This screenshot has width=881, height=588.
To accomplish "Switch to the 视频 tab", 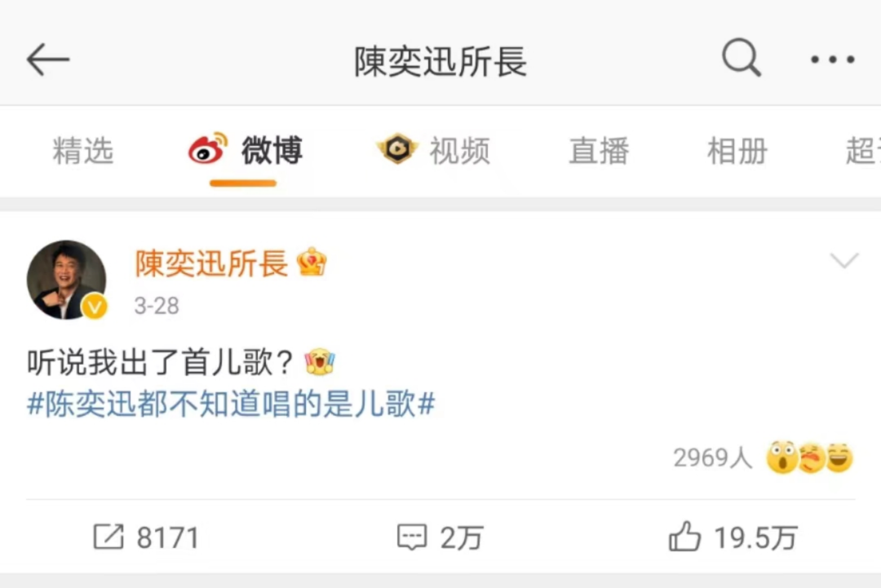I will [x=459, y=151].
